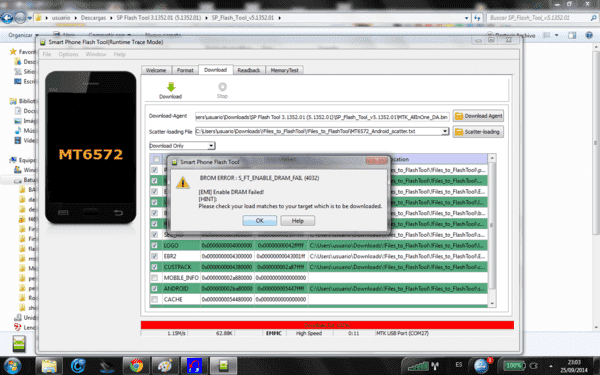This screenshot has height=375, width=600.
Task: Open the Explorer change view dropdown arrow
Action: point(556,35)
